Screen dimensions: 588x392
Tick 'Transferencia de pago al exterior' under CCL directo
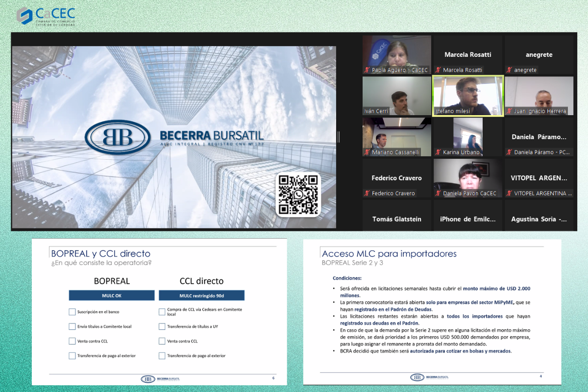(x=162, y=356)
